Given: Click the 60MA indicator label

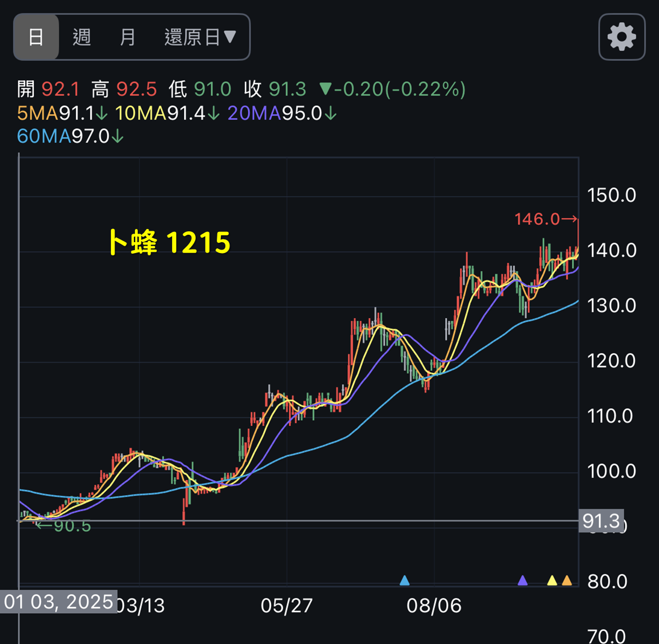Looking at the screenshot, I should coord(43,136).
